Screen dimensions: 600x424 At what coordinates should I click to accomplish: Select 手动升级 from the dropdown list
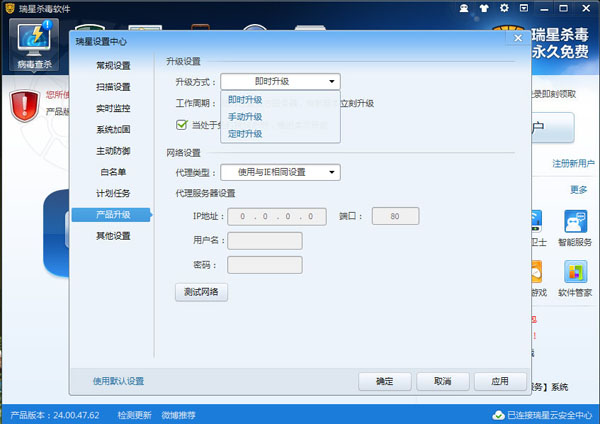click(245, 117)
